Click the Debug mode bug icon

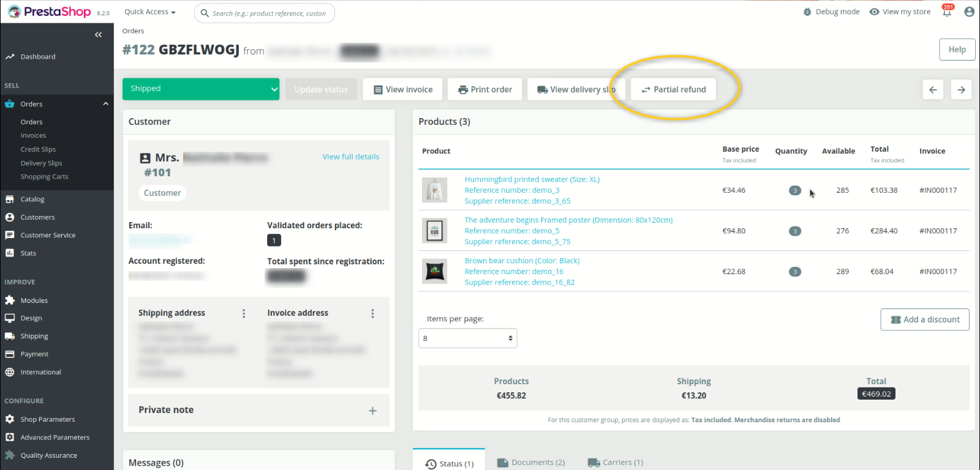click(x=807, y=12)
